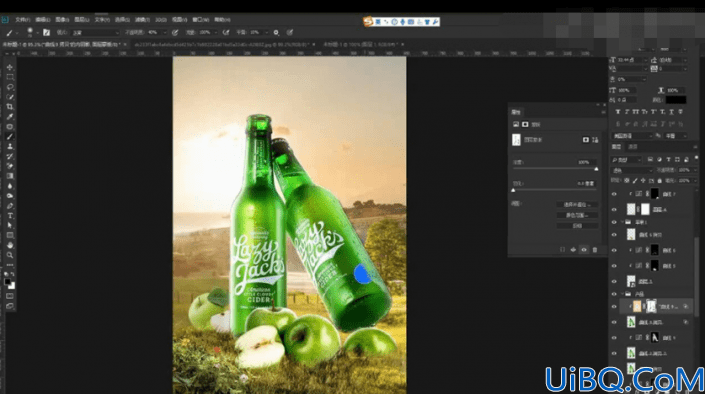Image resolution: width=705 pixels, height=394 pixels.
Task: Click the Add Vector Mask icon in Properties
Action: click(595, 140)
